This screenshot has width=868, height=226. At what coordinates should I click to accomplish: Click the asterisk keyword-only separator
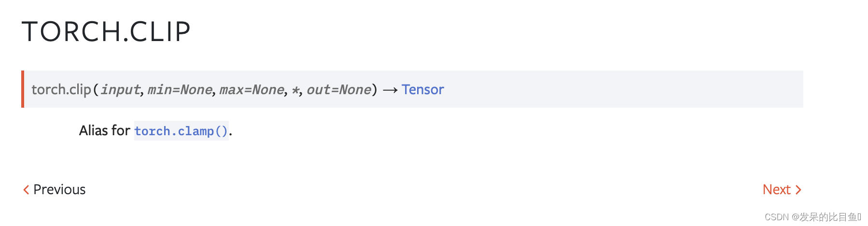tap(295, 90)
